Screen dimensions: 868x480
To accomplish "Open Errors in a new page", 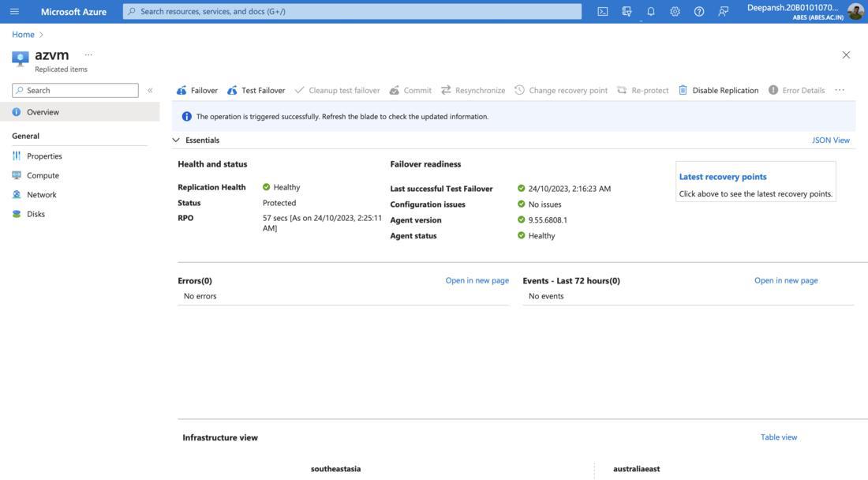I will 477,281.
